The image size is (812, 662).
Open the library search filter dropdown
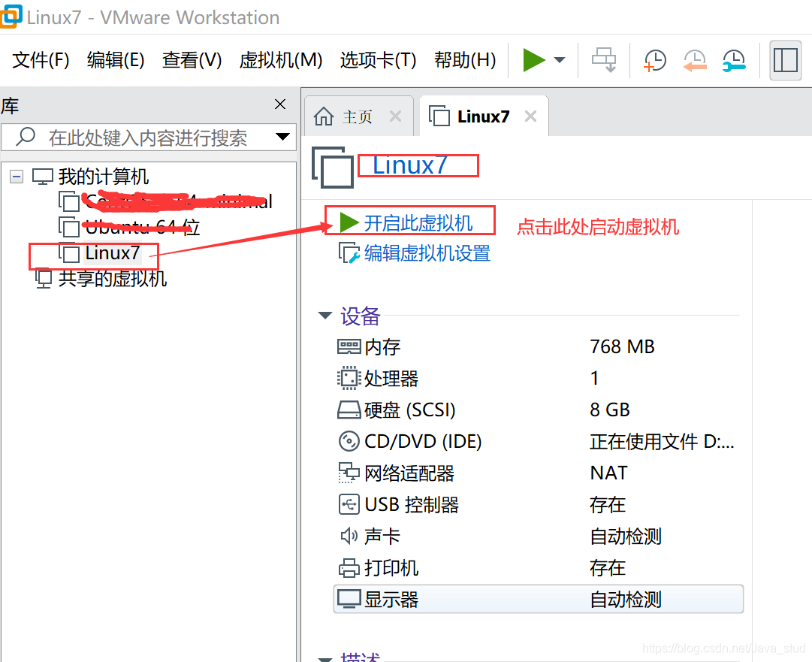(x=282, y=137)
